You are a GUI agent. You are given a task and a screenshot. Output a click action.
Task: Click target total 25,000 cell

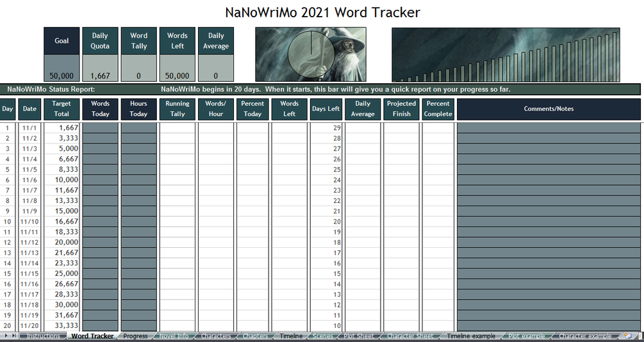pyautogui.click(x=62, y=273)
